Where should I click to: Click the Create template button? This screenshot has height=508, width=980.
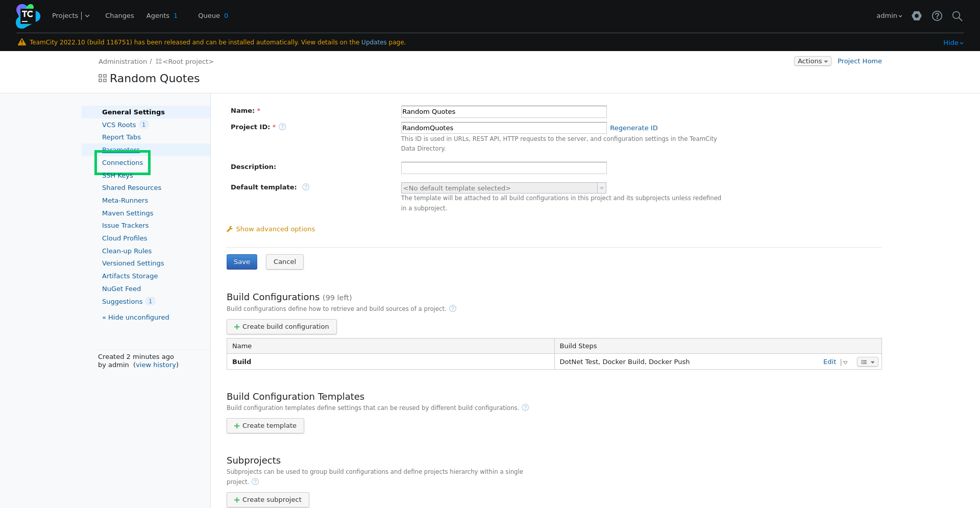pos(265,426)
